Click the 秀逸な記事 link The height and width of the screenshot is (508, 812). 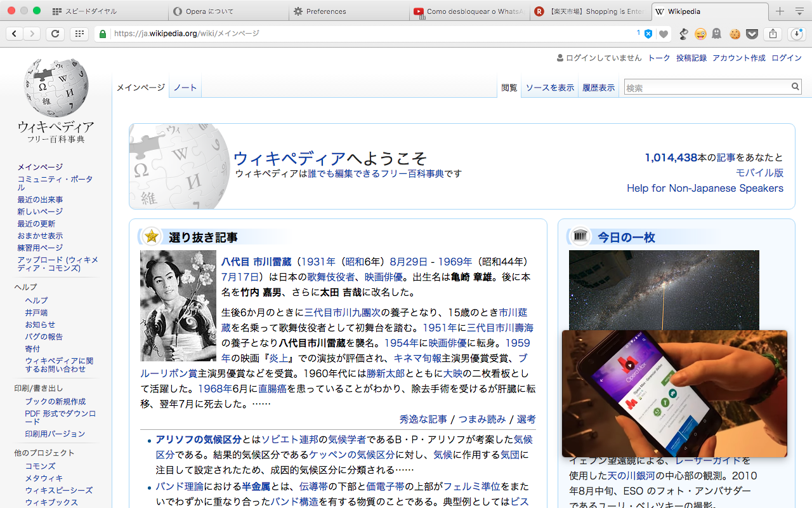(x=423, y=419)
